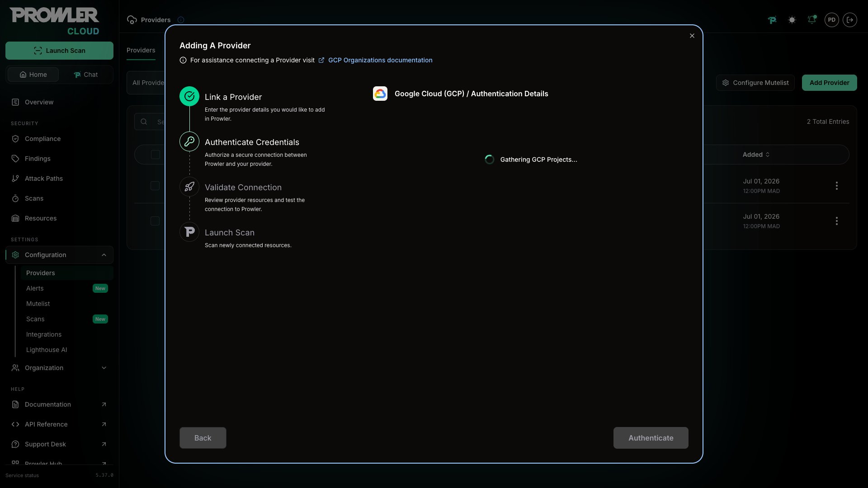This screenshot has height=488, width=868.
Task: Click the Overview sidebar icon
Action: tap(15, 102)
